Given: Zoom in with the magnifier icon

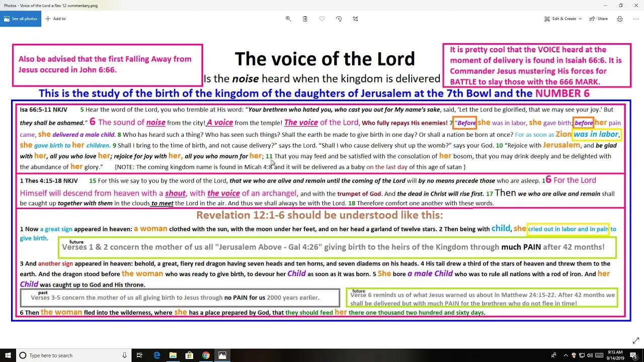Looking at the screenshot, I should click(x=288, y=19).
